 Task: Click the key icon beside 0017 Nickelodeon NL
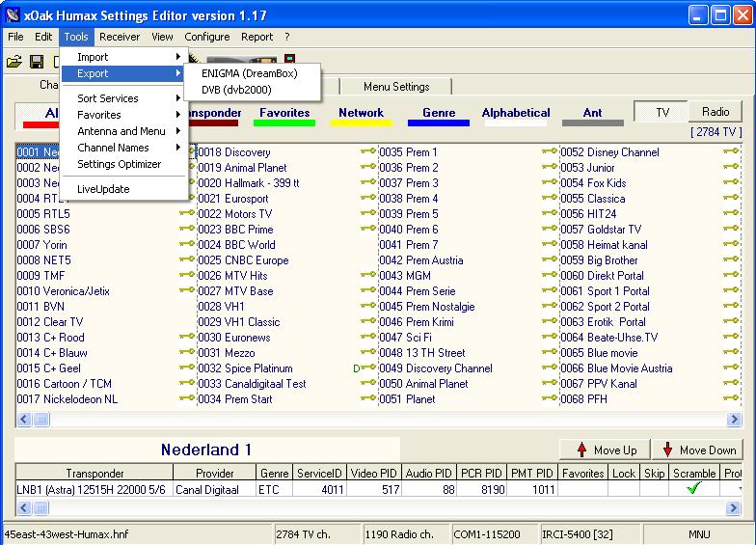pyautogui.click(x=187, y=398)
